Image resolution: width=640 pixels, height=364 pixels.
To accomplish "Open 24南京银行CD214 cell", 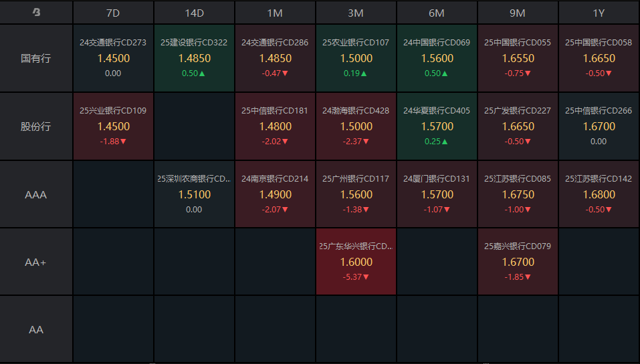I will click(275, 194).
